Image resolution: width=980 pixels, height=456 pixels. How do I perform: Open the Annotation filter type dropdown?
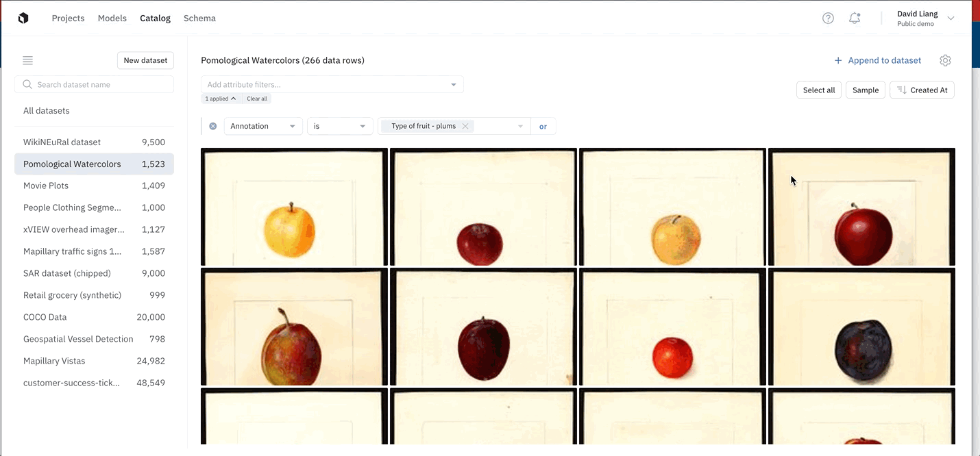(263, 126)
